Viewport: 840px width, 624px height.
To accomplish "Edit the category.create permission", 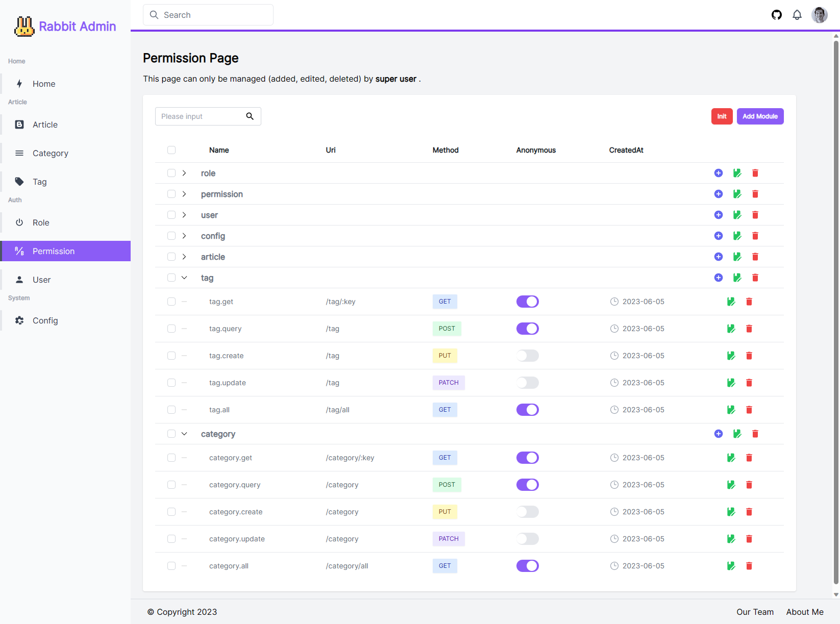I will 731,512.
